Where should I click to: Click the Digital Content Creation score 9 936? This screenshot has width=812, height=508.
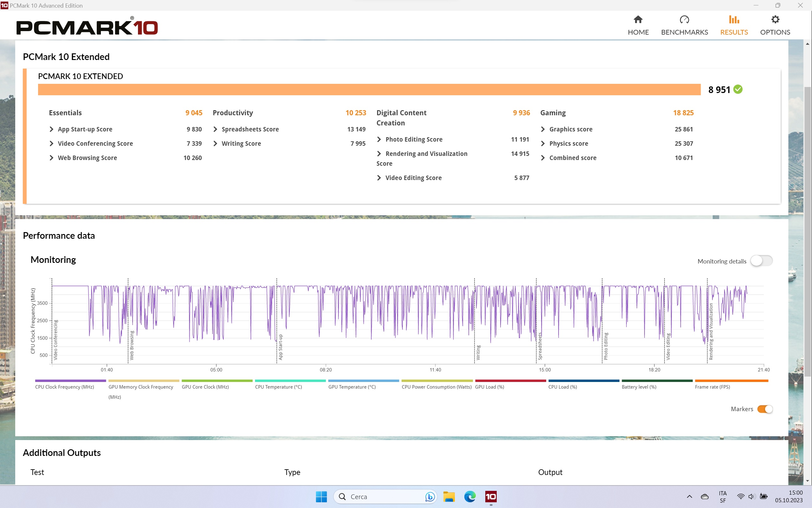click(x=521, y=113)
